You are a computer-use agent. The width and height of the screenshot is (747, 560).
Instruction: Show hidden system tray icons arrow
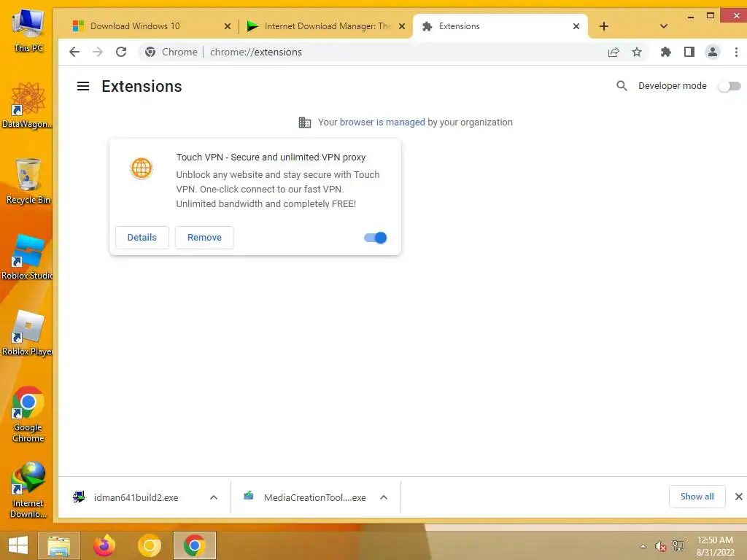click(643, 546)
